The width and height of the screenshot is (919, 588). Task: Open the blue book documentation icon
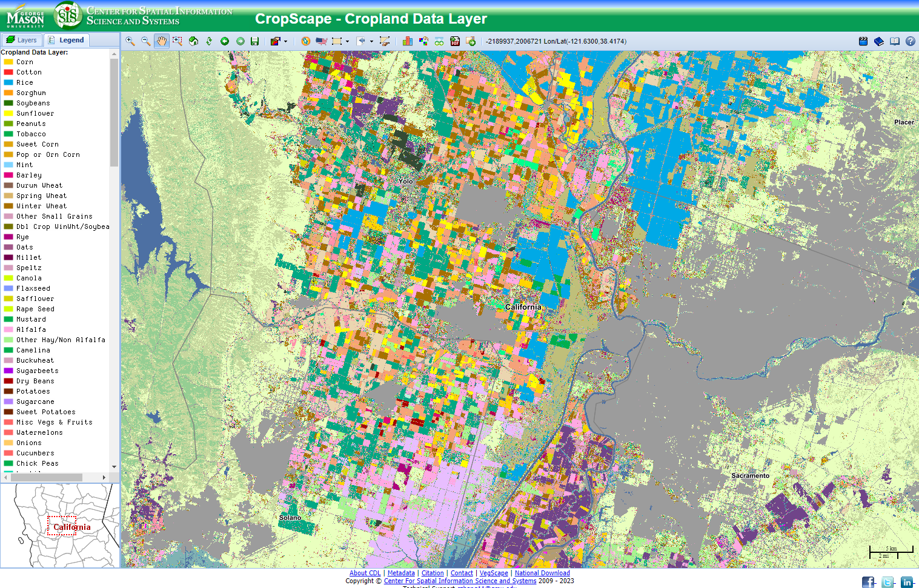click(x=879, y=41)
